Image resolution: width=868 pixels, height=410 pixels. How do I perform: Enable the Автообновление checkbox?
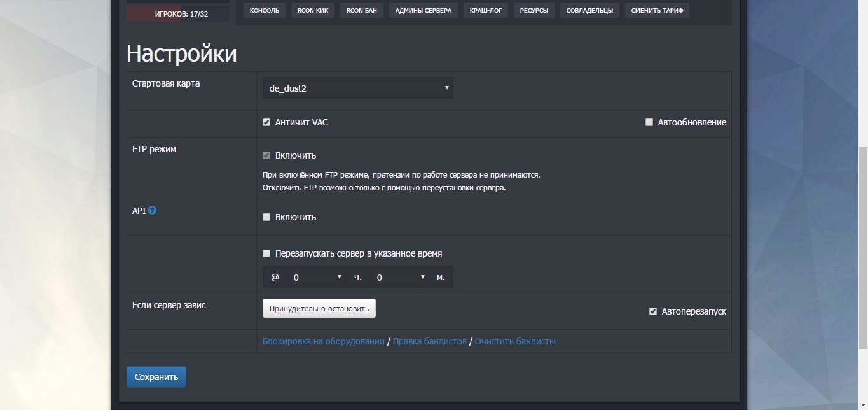649,122
